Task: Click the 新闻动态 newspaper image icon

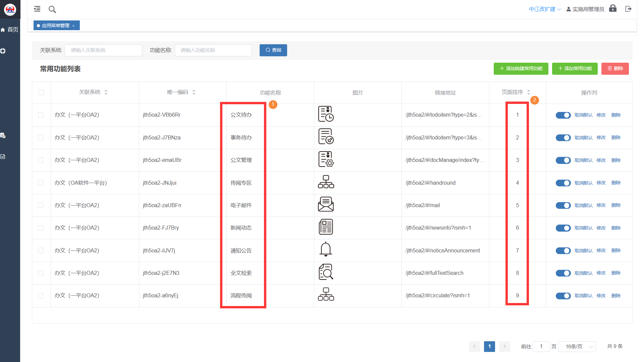Action: pyautogui.click(x=326, y=227)
